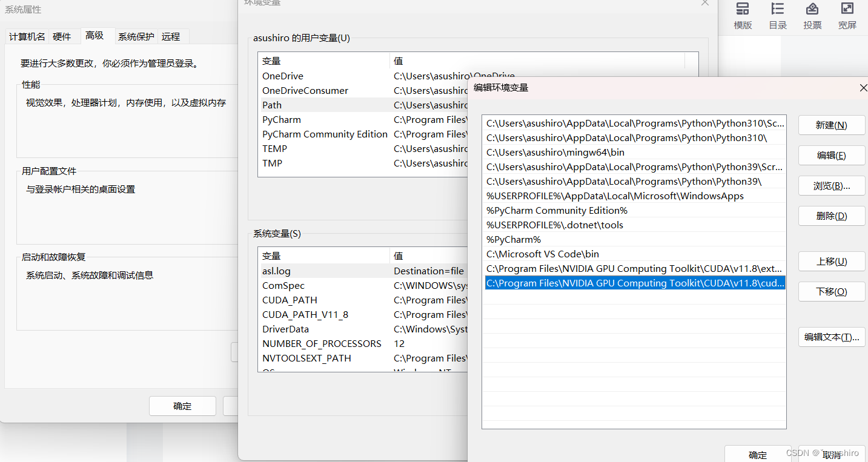Select the ComSpec system variable
The width and height of the screenshot is (868, 462).
click(x=365, y=286)
